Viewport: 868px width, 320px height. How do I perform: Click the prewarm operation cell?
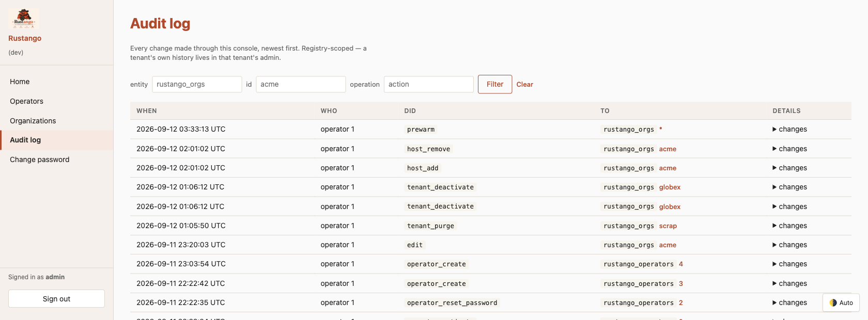point(421,130)
